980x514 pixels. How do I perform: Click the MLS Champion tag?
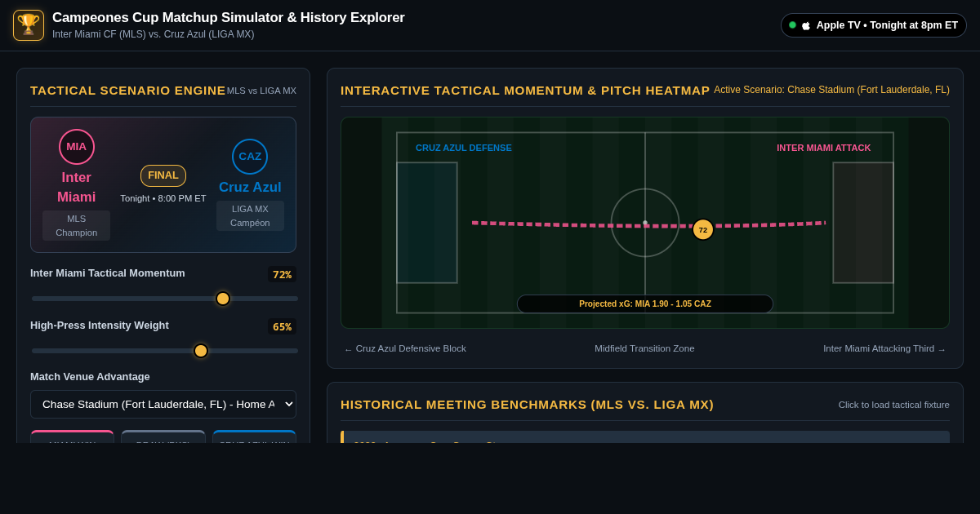coord(77,225)
